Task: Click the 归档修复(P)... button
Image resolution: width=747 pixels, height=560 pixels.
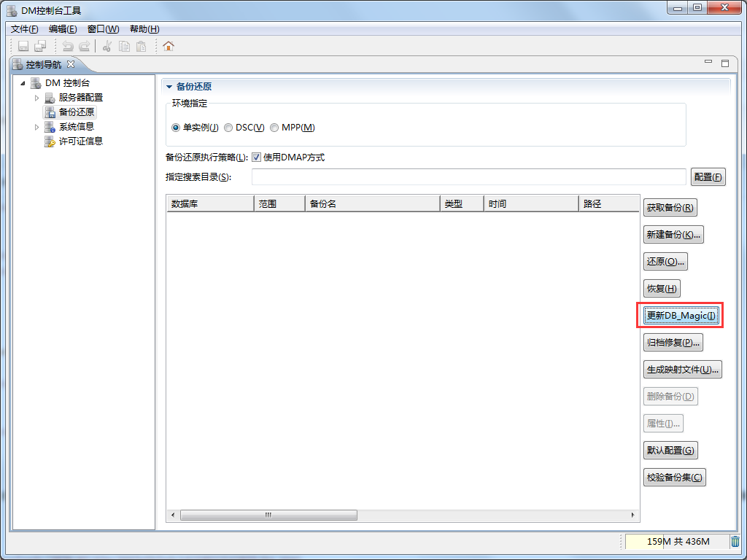Action: (x=673, y=343)
